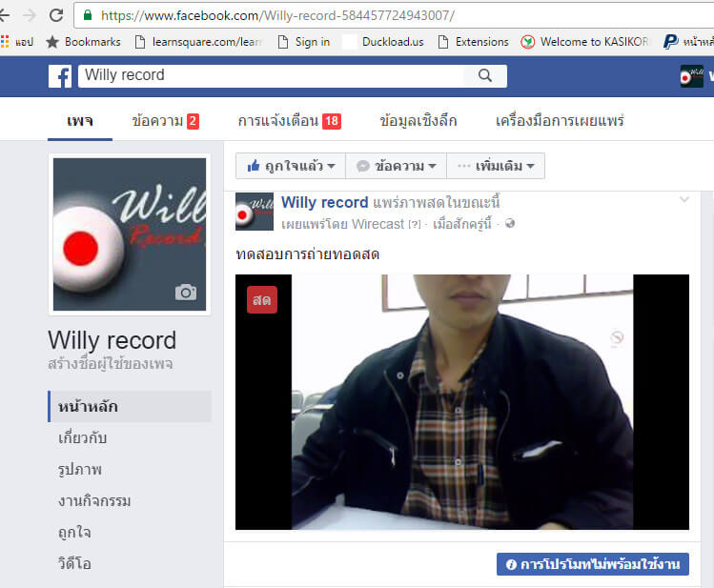The height and width of the screenshot is (588, 714).
Task: Click the small page avatar in the post header
Action: coord(255,212)
